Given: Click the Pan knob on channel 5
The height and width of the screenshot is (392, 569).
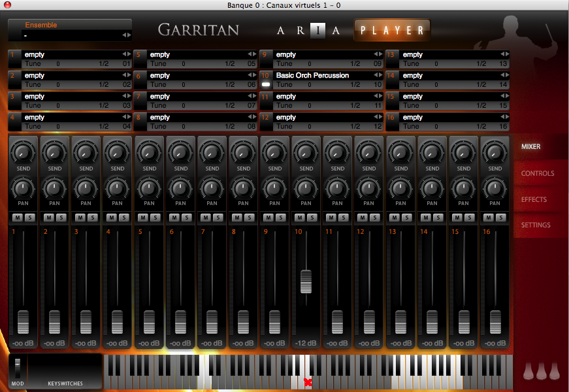Looking at the screenshot, I should 149,189.
